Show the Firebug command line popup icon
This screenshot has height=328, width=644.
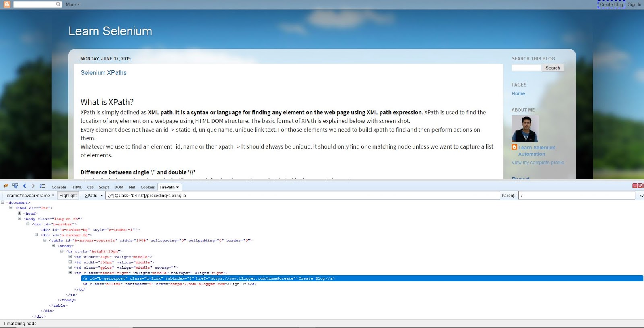pos(42,186)
